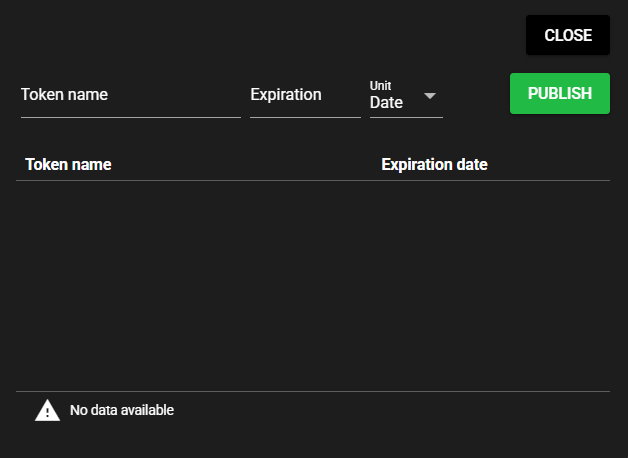Click the CLOSE button
628x458 pixels.
pyautogui.click(x=567, y=35)
